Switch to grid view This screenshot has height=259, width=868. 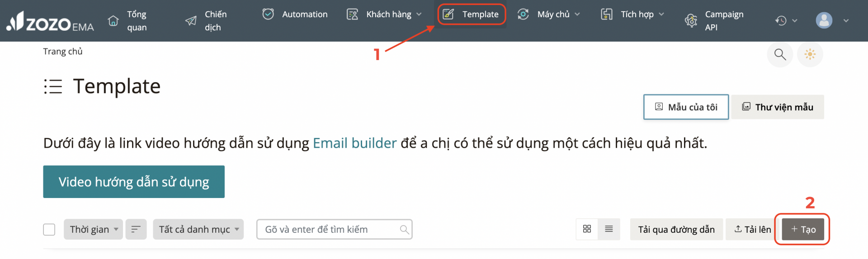(587, 229)
